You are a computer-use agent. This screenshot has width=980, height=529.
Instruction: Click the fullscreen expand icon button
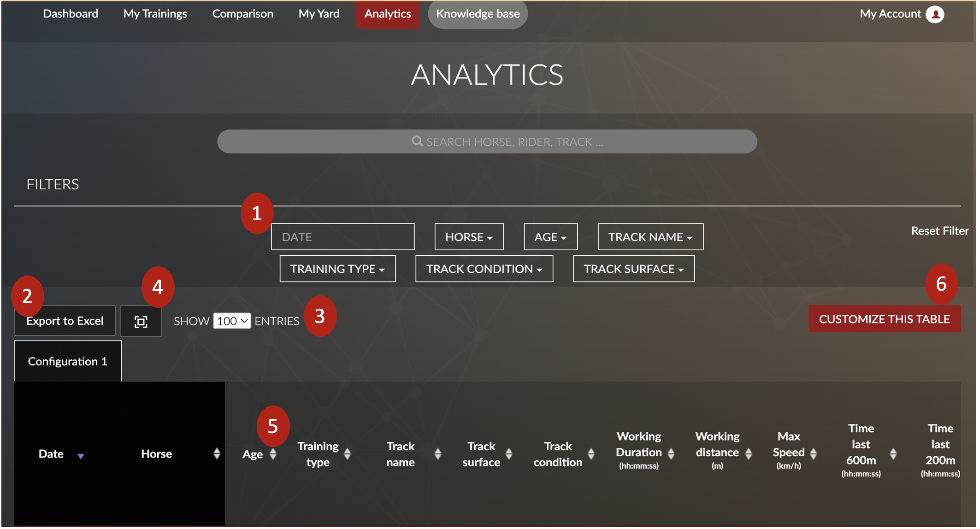coord(141,321)
